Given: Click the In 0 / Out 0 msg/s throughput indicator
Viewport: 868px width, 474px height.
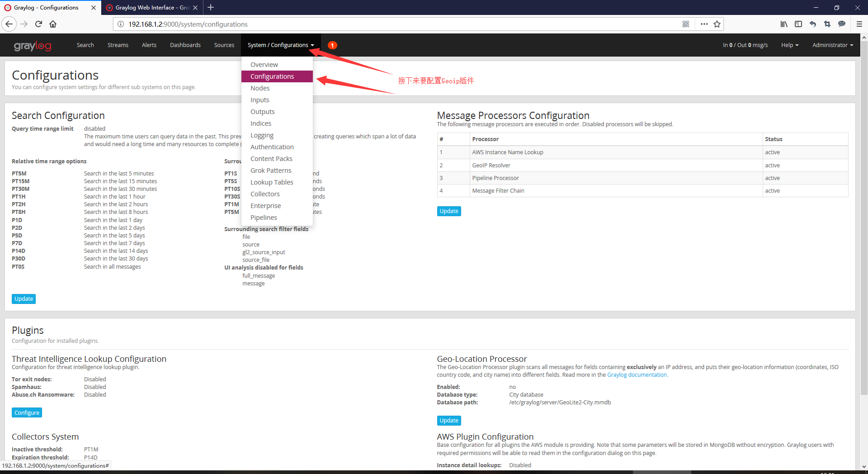Looking at the screenshot, I should [745, 45].
